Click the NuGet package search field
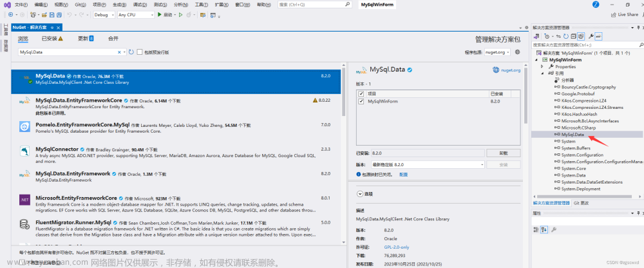Image resolution: width=644 pixels, height=268 pixels. pos(68,52)
